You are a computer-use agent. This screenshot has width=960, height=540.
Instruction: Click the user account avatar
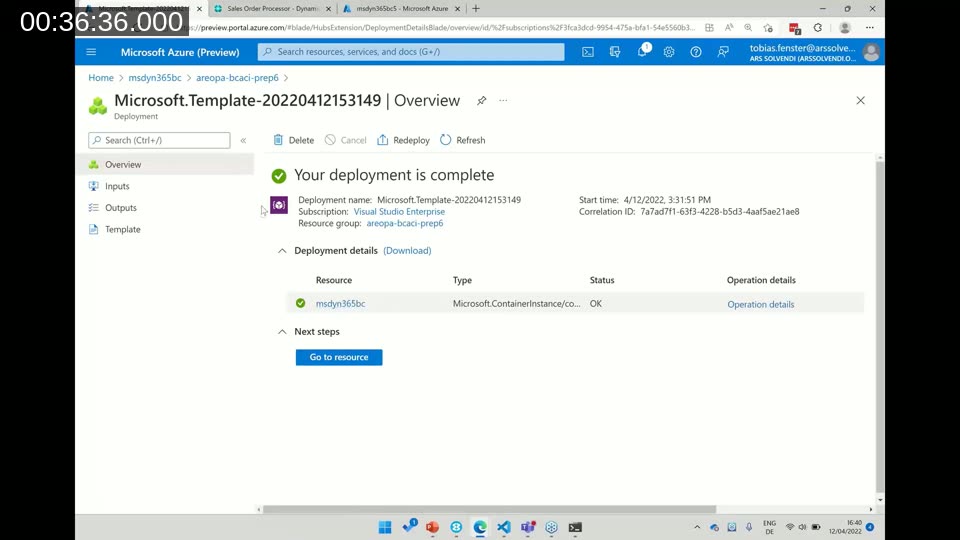pos(871,52)
